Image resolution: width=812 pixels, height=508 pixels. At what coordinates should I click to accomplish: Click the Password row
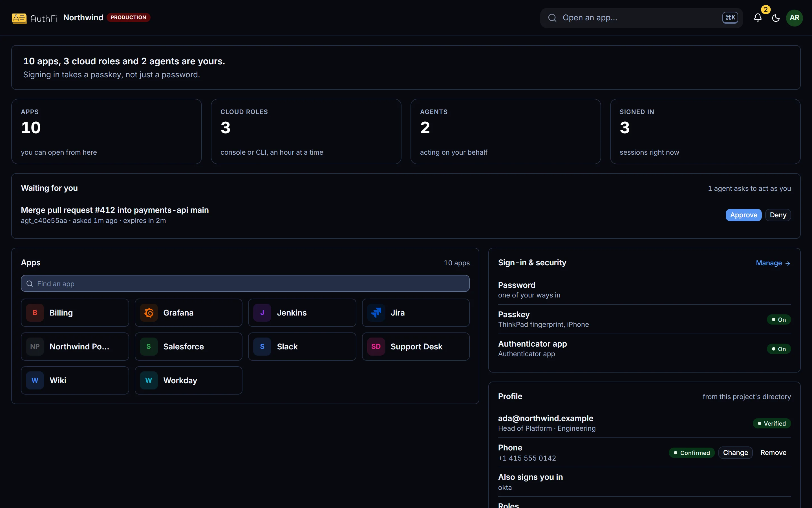(644, 290)
